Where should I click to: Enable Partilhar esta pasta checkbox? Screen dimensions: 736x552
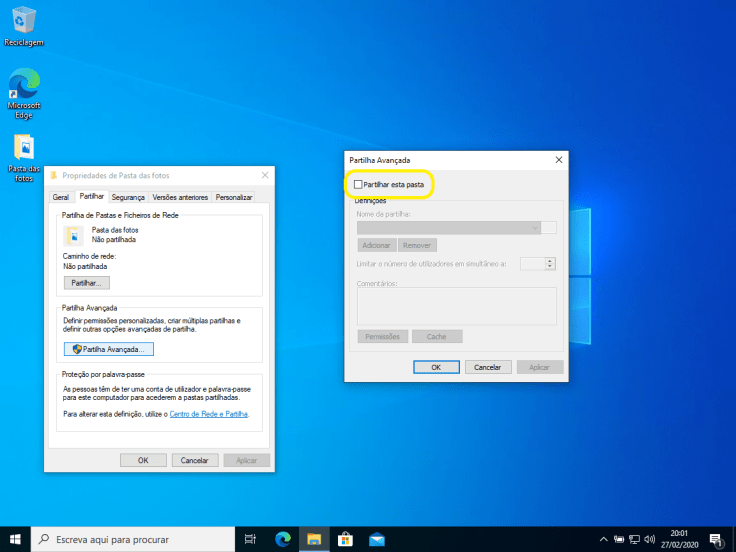tap(358, 185)
